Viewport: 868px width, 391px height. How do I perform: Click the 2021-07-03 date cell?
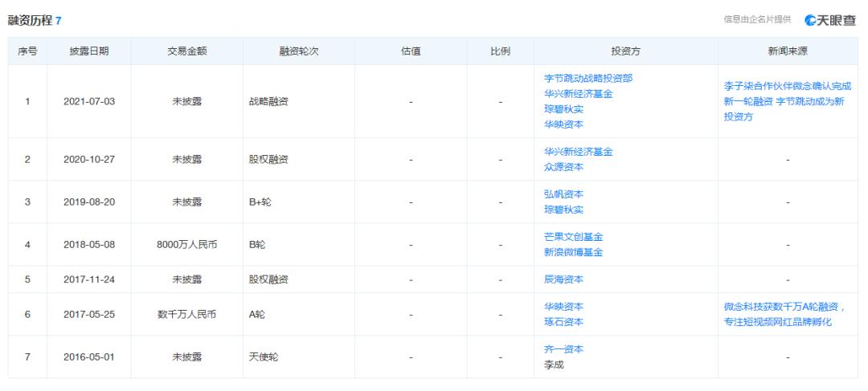click(x=89, y=102)
